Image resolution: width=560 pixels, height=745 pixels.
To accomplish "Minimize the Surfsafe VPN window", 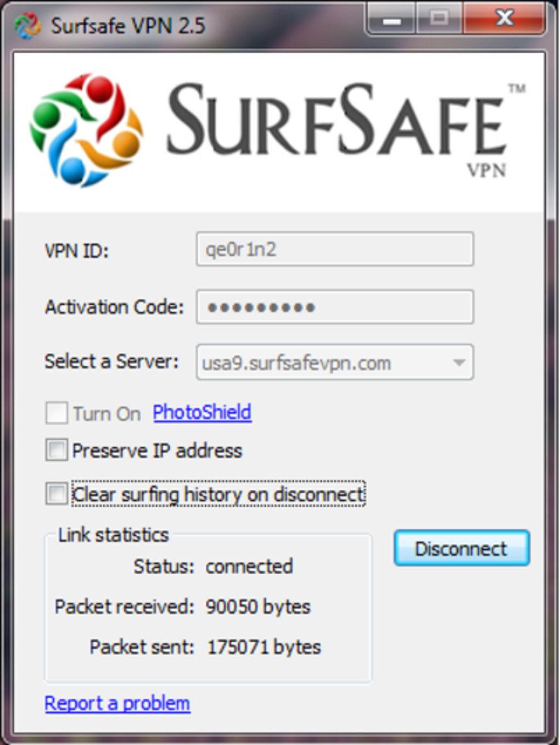I will [391, 20].
